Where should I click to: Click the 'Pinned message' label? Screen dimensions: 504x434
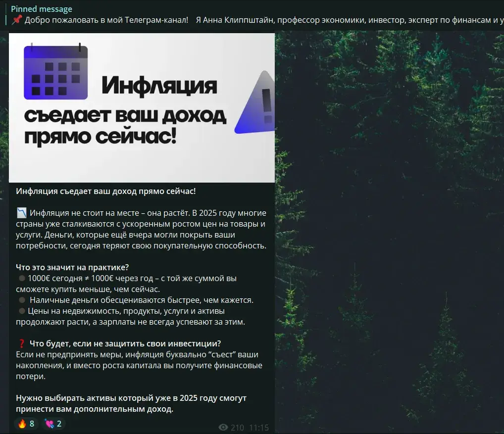(x=42, y=9)
